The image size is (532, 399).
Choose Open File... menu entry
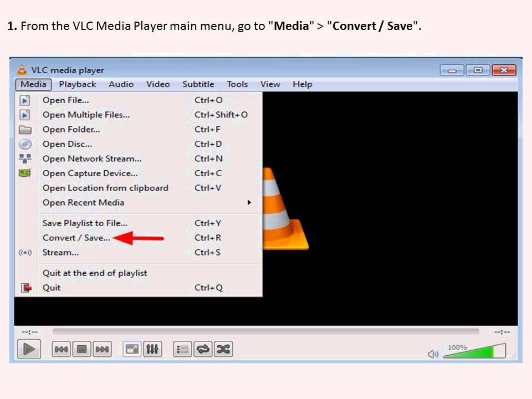tap(139, 100)
